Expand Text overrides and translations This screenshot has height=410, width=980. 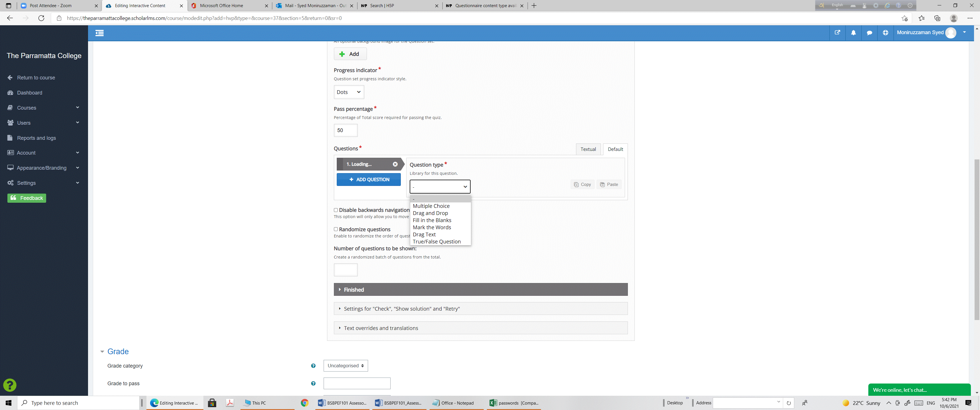coord(481,328)
